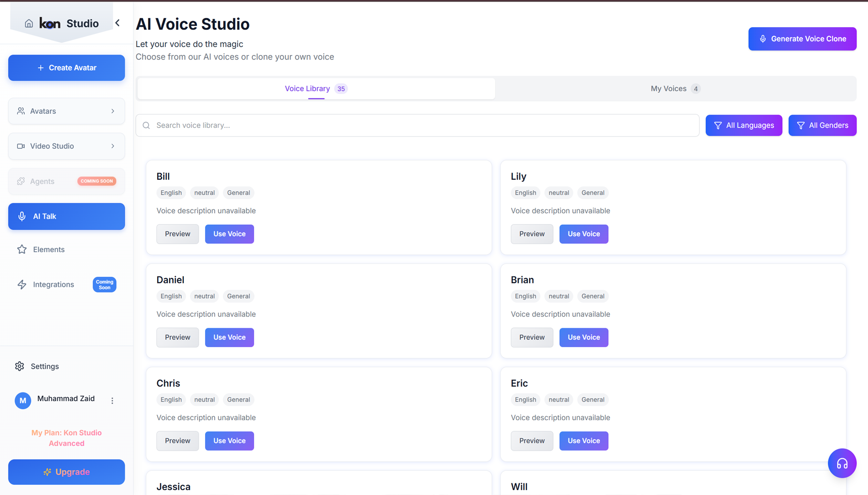Preview the Lily voice
Image resolution: width=868 pixels, height=495 pixels.
532,234
